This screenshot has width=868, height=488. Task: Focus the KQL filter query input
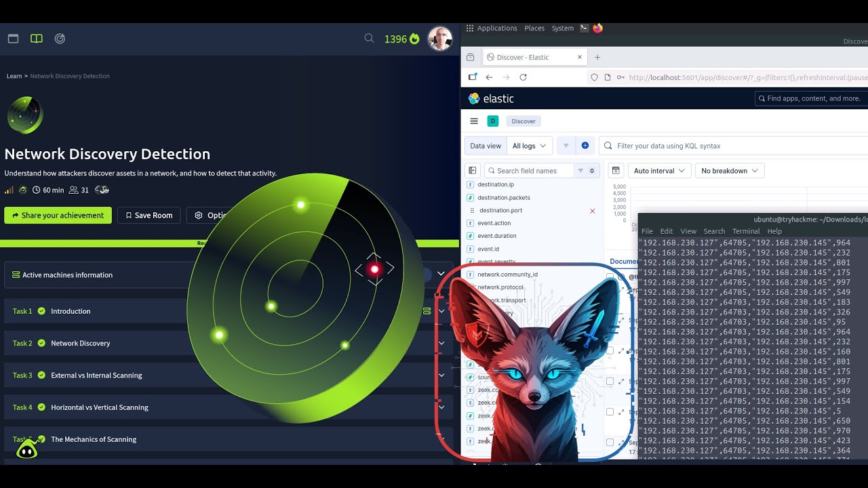pyautogui.click(x=733, y=146)
